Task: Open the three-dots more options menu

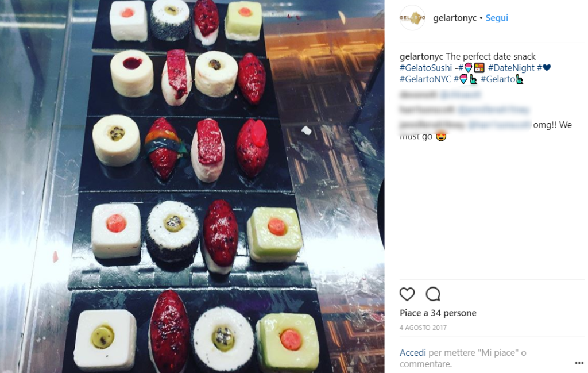Action: (579, 363)
